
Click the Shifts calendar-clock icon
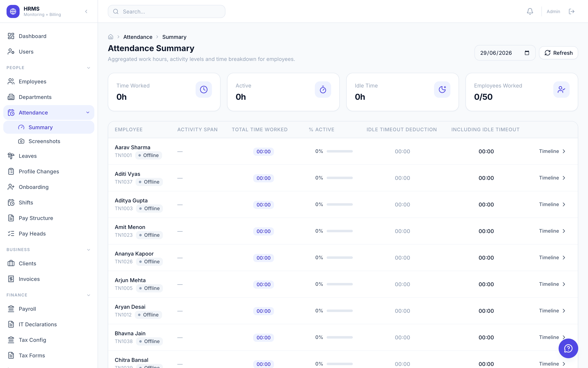click(11, 202)
